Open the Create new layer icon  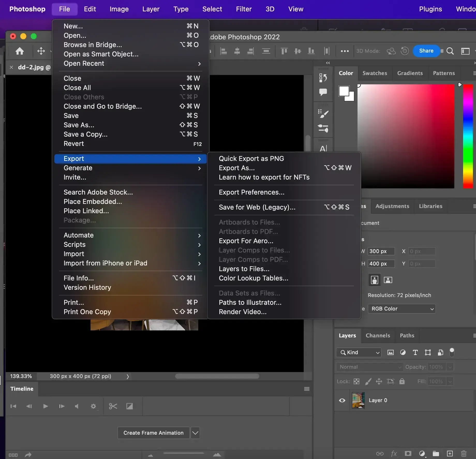click(449, 454)
